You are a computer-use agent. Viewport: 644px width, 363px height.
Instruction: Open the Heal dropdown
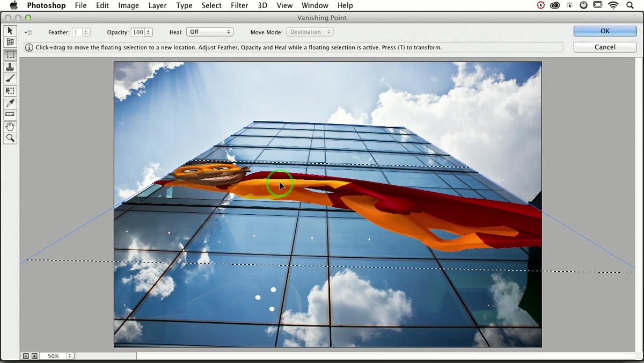coord(209,32)
